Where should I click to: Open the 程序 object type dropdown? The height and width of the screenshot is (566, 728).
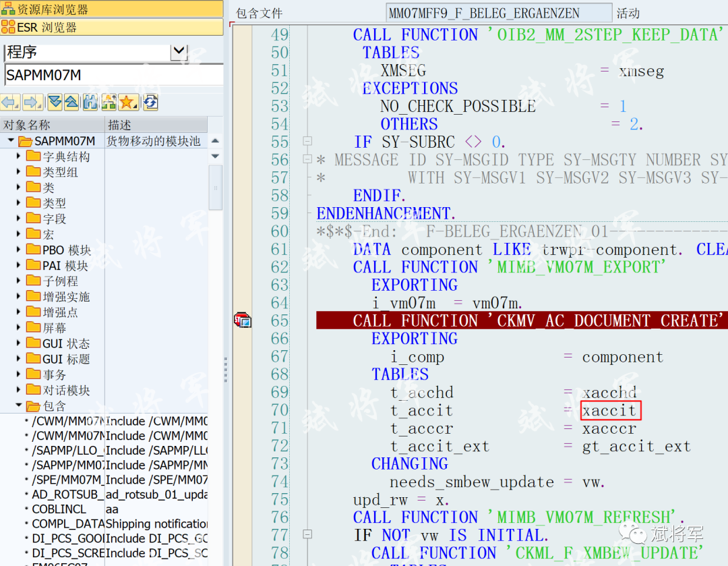[x=179, y=51]
